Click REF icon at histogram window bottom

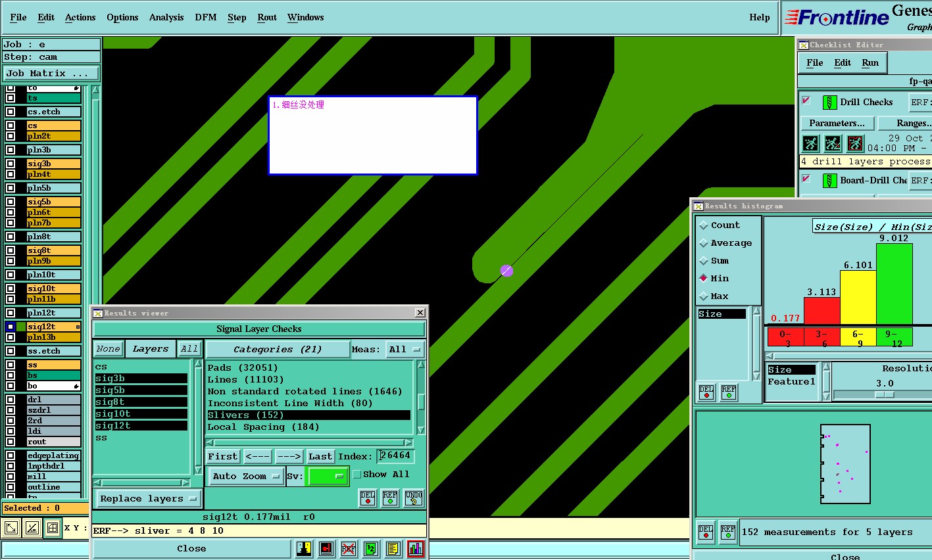pyautogui.click(x=728, y=532)
